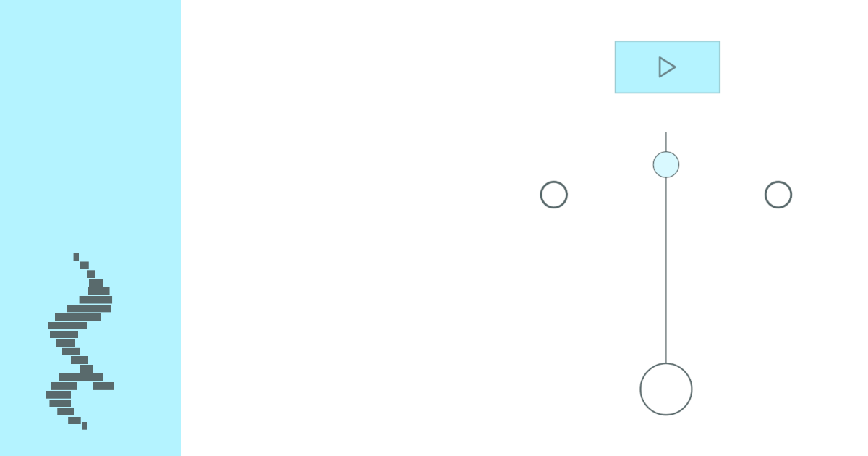Select the small circle right of slider
This screenshot has width=868, height=456.
[x=778, y=195]
